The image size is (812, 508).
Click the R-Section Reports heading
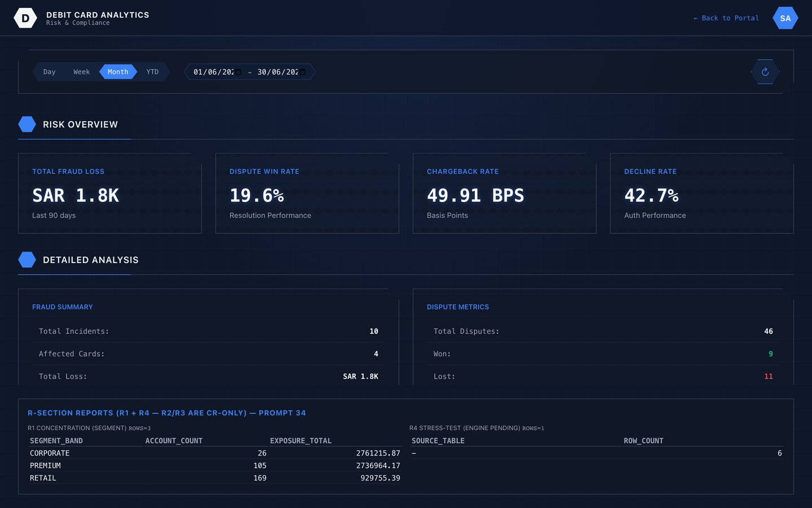[x=167, y=413]
